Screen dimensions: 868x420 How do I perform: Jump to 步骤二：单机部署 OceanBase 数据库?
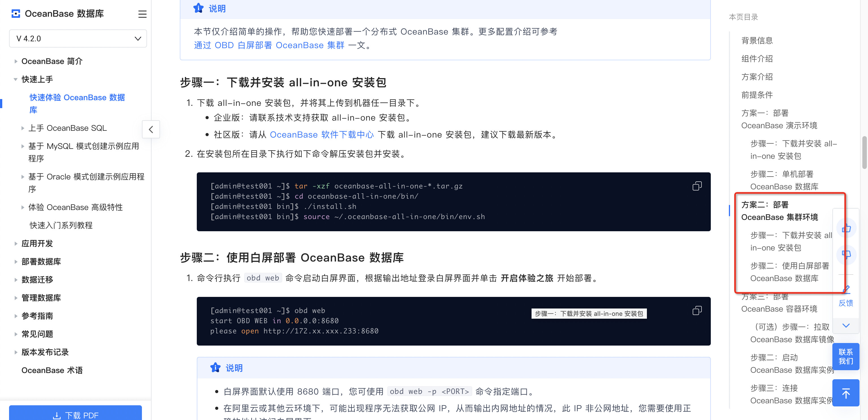tap(784, 180)
